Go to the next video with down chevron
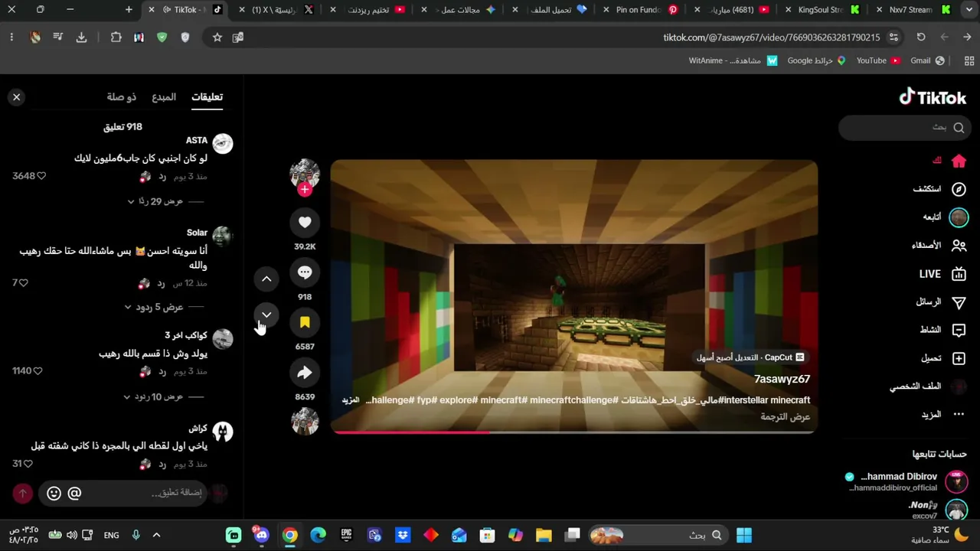Screen dimensions: 980x551 point(266,315)
